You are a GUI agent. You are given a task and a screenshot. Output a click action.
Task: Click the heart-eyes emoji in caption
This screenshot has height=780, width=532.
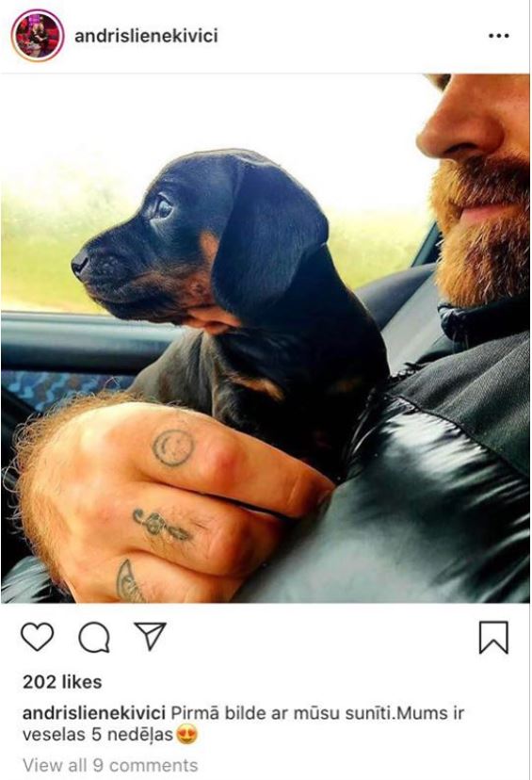(x=186, y=734)
